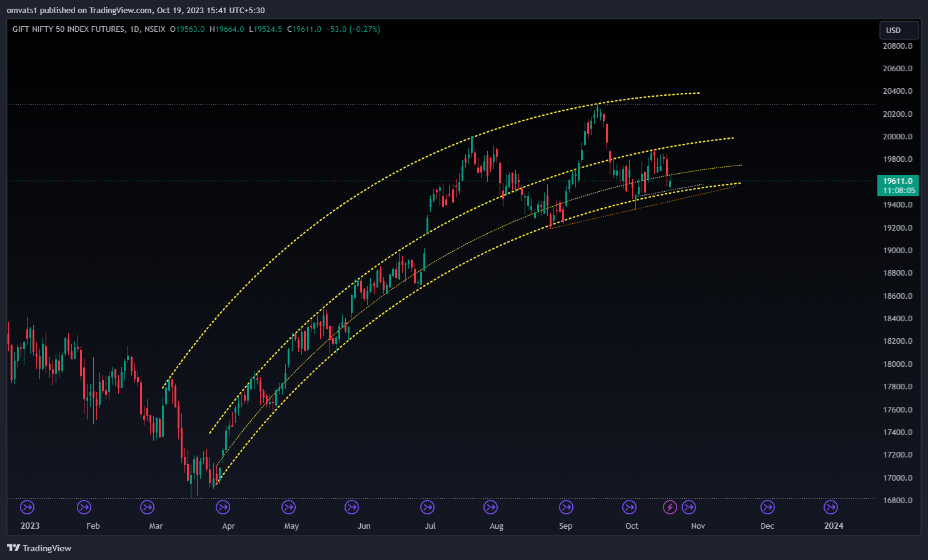The width and height of the screenshot is (928, 560).
Task: Click the 1D interval in chart legend
Action: (x=134, y=29)
